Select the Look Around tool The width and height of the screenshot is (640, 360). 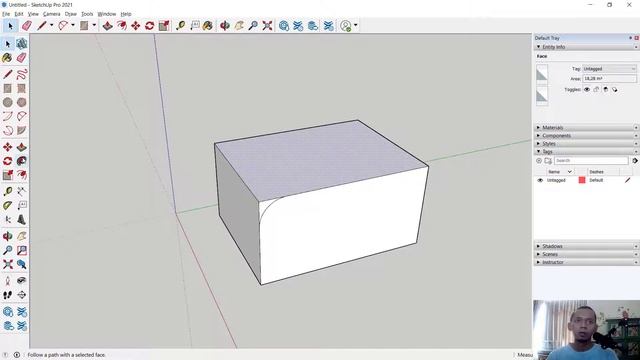22,280
